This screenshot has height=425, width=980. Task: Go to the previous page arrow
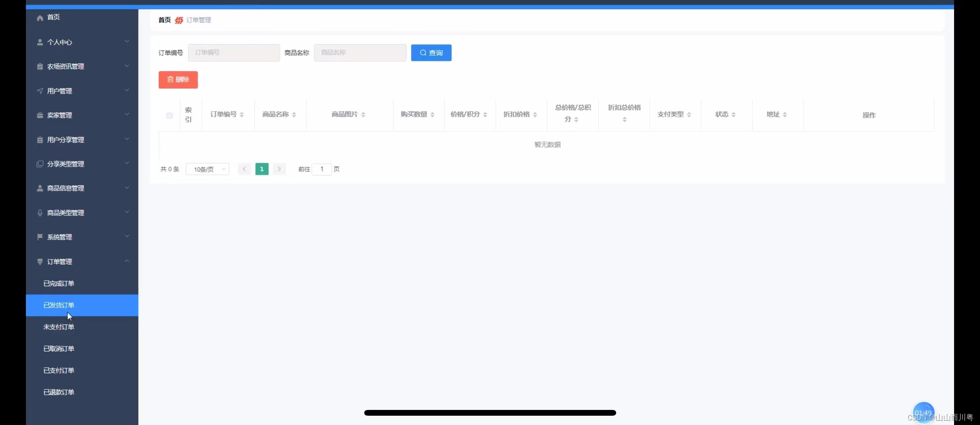[244, 169]
